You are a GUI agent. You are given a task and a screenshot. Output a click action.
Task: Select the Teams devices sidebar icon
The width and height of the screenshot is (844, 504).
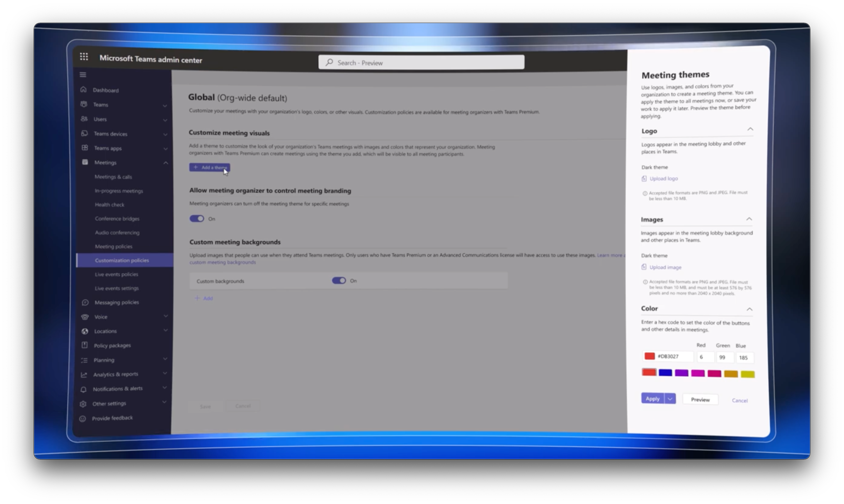(84, 133)
